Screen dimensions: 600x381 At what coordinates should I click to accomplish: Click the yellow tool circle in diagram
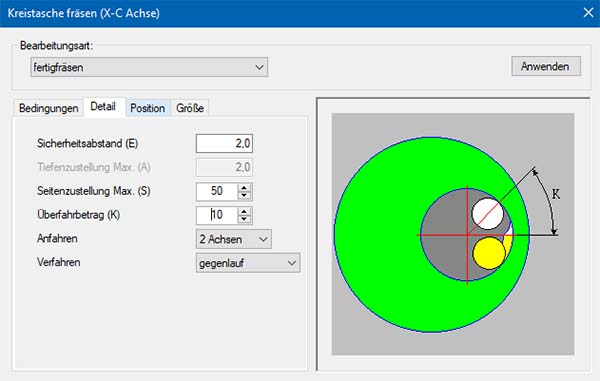point(489,253)
